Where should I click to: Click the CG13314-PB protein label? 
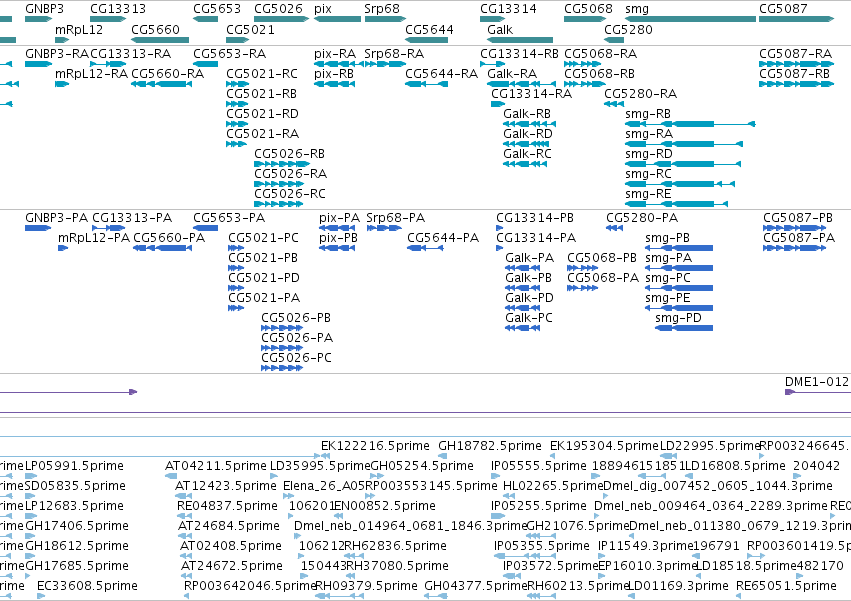[535, 218]
